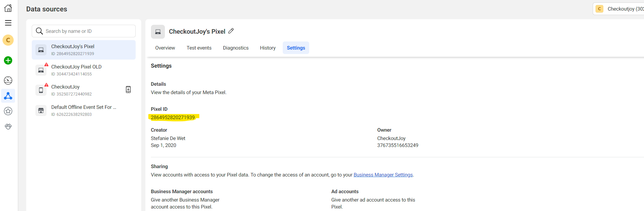Click the warning laptop icon for CheckoutJoy Pixel OLD
Viewport: 644px width, 211px height.
pyautogui.click(x=41, y=70)
